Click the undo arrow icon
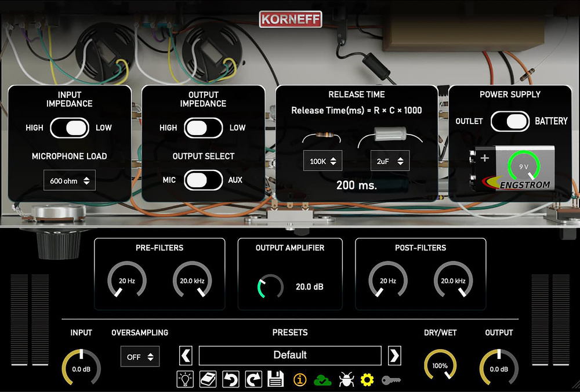580x392 pixels. 231,380
